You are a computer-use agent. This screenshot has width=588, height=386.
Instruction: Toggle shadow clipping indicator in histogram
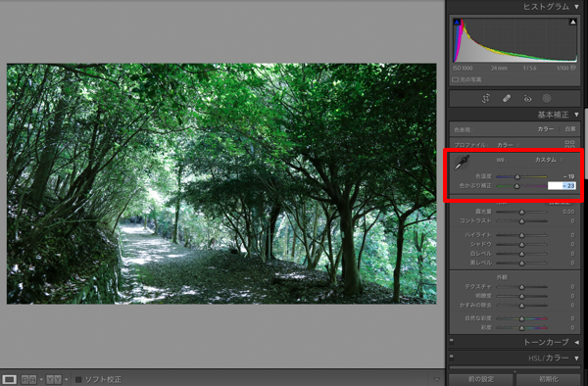457,23
